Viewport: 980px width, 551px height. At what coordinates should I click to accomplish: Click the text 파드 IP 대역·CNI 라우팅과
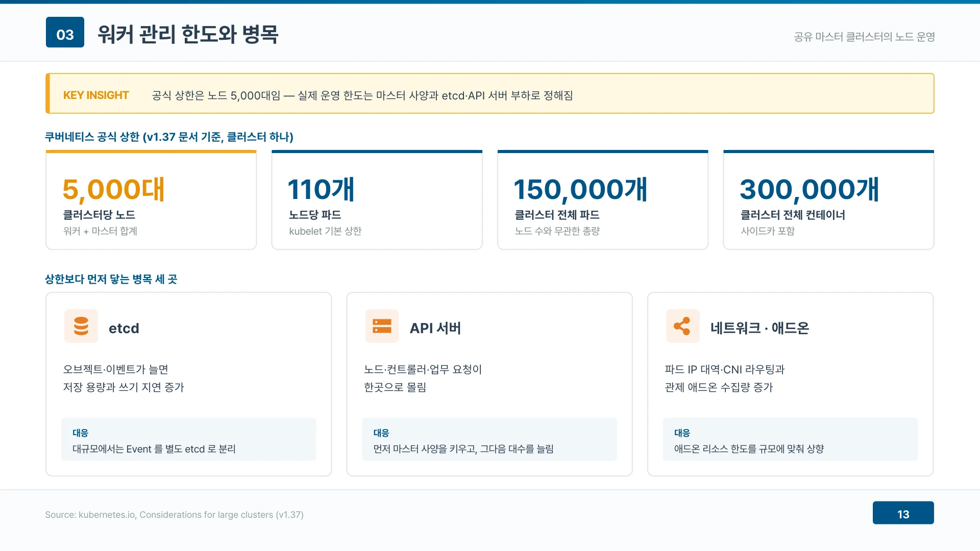(x=725, y=369)
